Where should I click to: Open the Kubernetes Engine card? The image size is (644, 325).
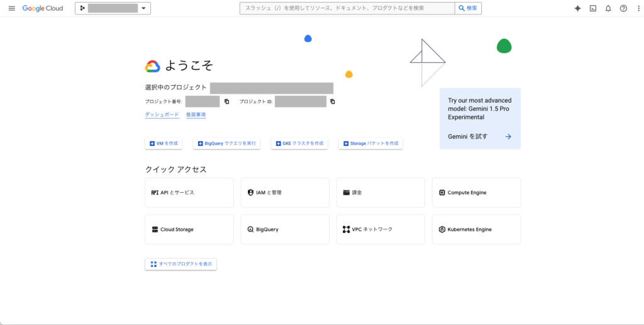click(477, 229)
